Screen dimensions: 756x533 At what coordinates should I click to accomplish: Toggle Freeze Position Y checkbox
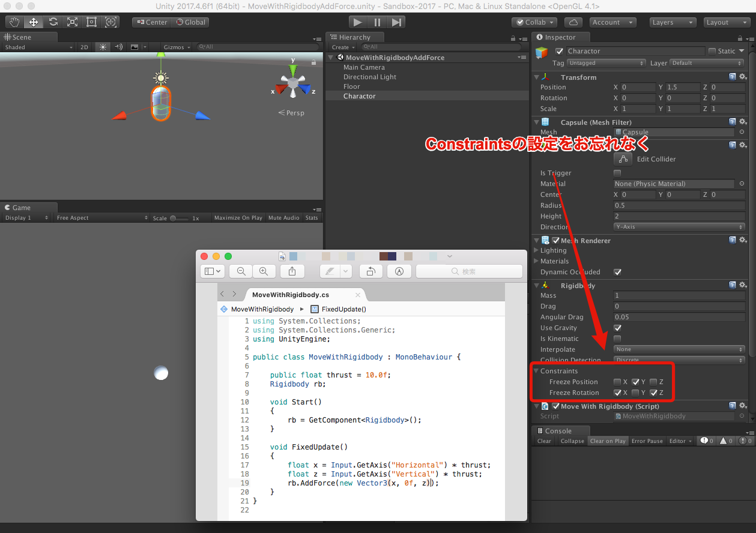(x=635, y=382)
